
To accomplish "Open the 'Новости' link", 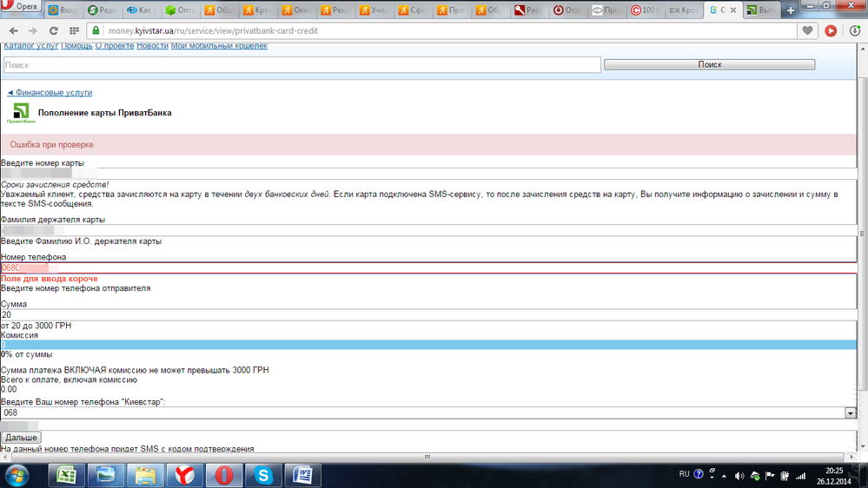I will tap(152, 45).
